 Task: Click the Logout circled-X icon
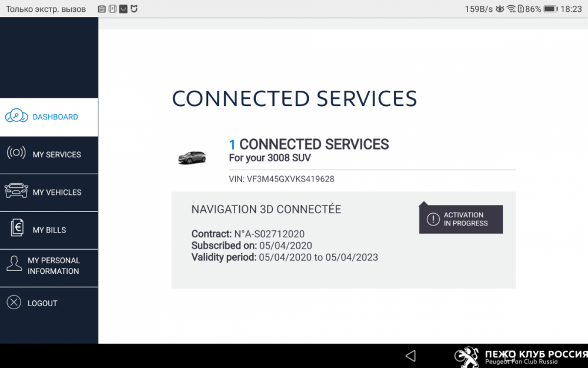[x=15, y=303]
